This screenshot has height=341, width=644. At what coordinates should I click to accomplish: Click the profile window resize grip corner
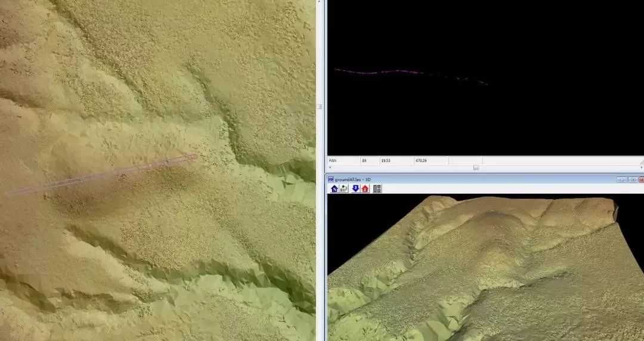click(641, 162)
